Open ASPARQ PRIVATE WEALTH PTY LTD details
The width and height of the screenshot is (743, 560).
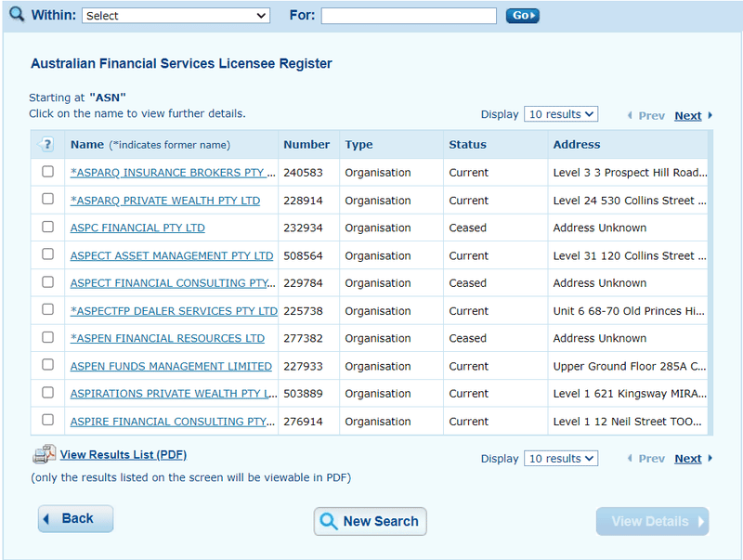pos(165,201)
